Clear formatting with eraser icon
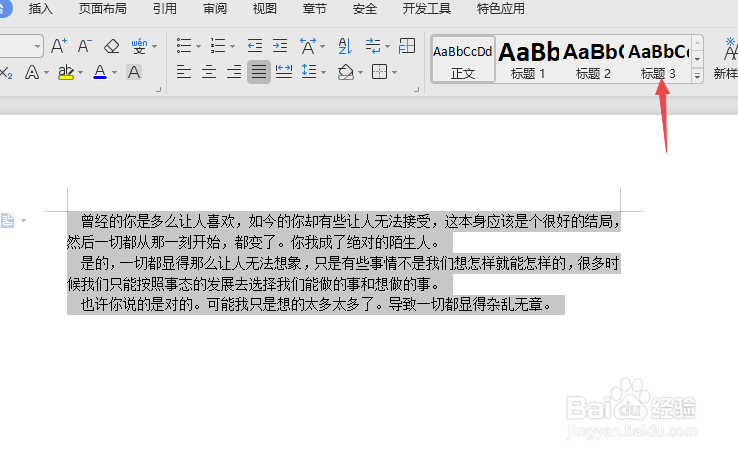Viewport: 738px width, 457px height. click(x=112, y=46)
